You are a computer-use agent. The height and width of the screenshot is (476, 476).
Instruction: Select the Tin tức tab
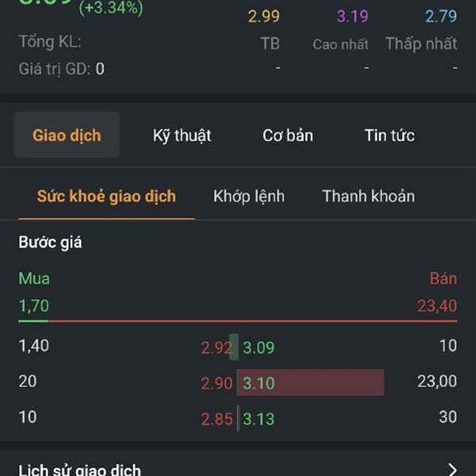390,136
